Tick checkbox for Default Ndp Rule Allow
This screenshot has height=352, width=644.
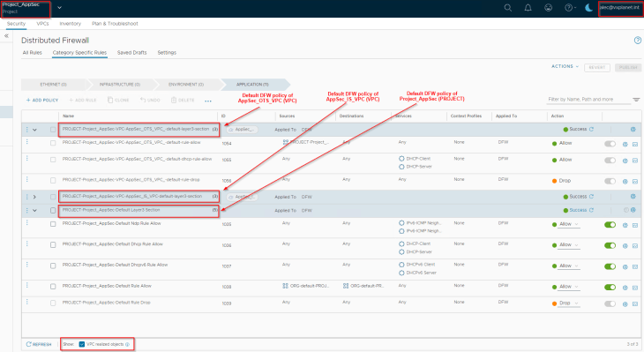53,224
